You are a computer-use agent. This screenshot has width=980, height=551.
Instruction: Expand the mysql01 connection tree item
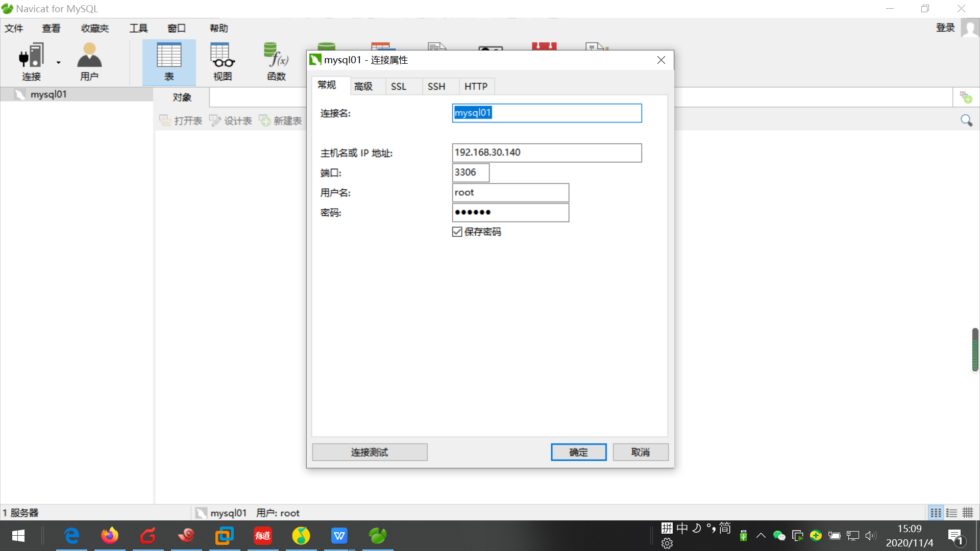click(x=48, y=94)
